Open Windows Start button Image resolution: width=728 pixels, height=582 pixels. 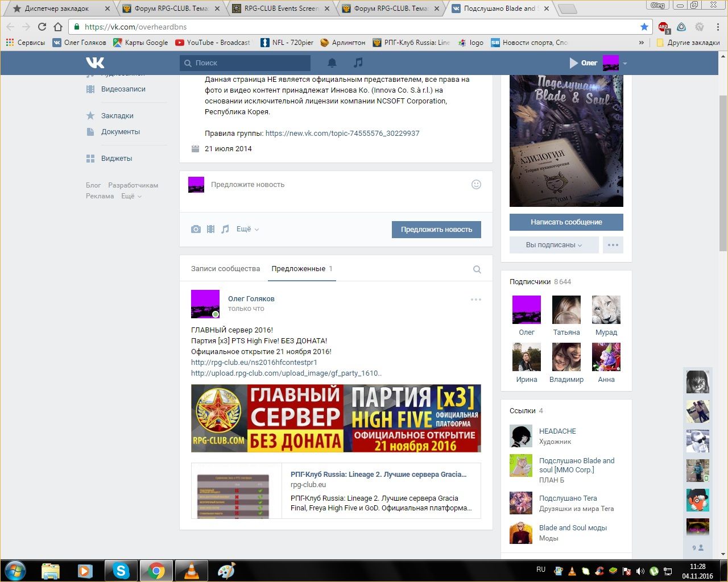(x=15, y=571)
